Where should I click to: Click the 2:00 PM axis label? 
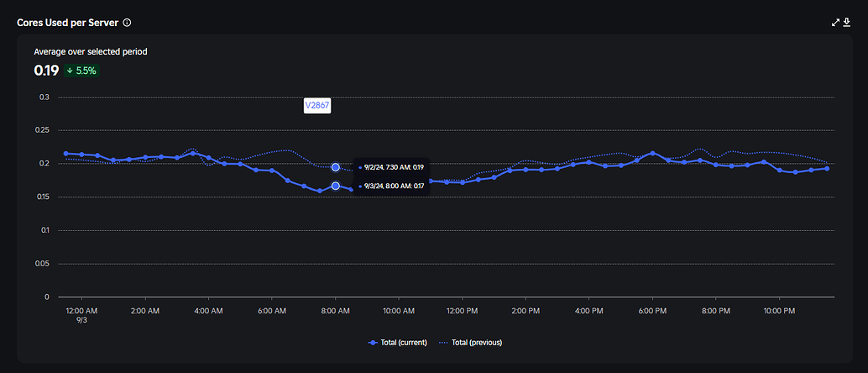pyautogui.click(x=526, y=312)
